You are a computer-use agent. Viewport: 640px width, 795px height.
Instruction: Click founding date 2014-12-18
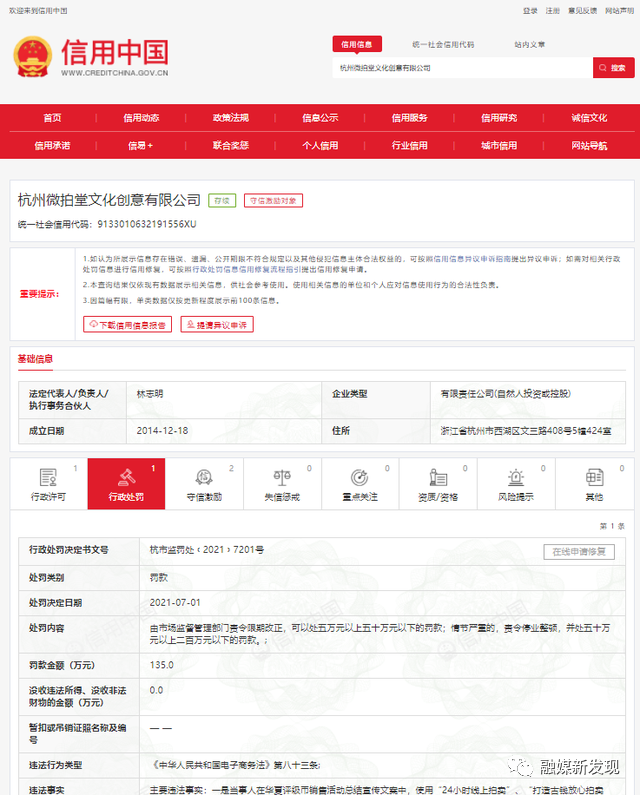click(x=162, y=430)
